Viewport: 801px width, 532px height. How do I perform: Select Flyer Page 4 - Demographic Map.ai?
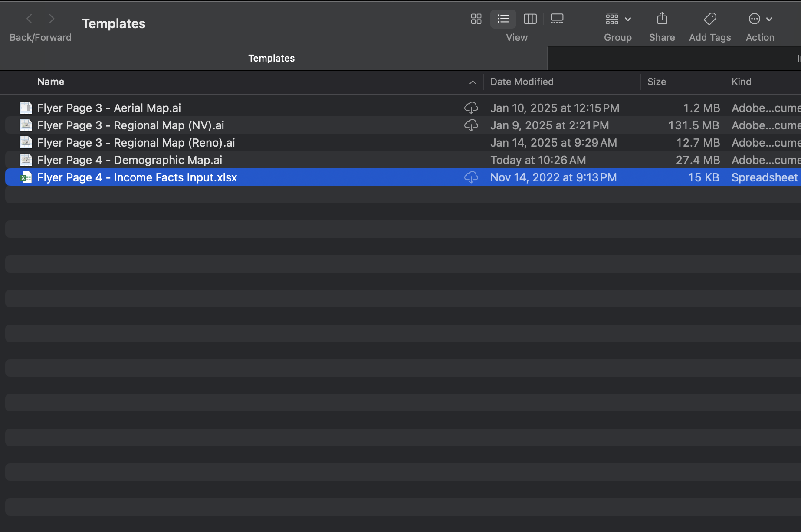130,160
